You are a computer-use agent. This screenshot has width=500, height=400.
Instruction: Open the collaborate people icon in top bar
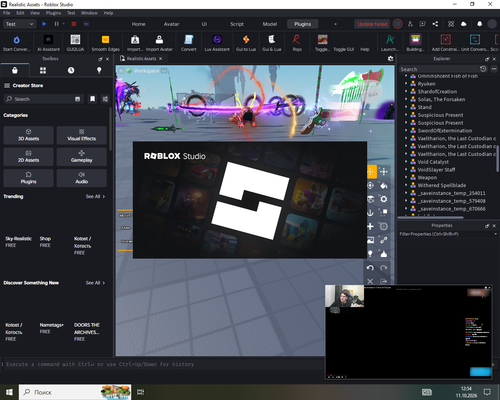click(410, 24)
